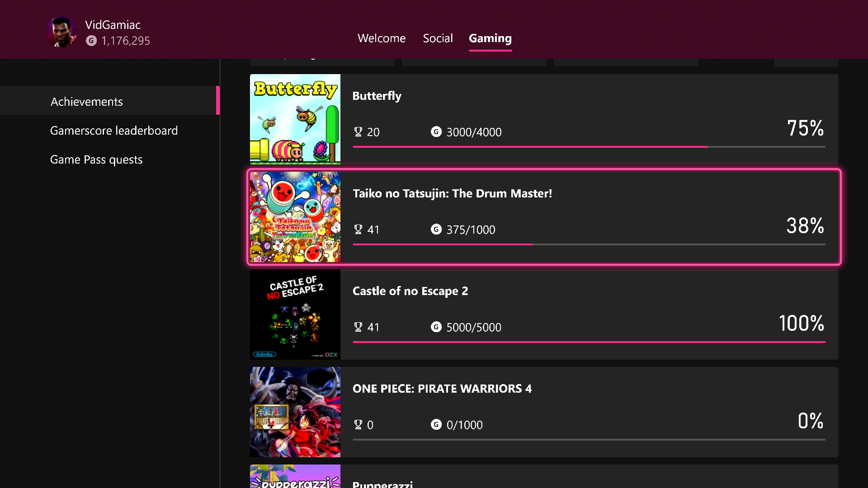Click the 0% completion value
The height and width of the screenshot is (488, 868).
[811, 421]
